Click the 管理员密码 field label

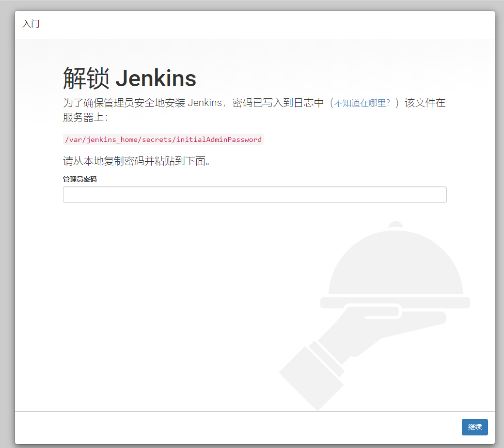click(79, 179)
